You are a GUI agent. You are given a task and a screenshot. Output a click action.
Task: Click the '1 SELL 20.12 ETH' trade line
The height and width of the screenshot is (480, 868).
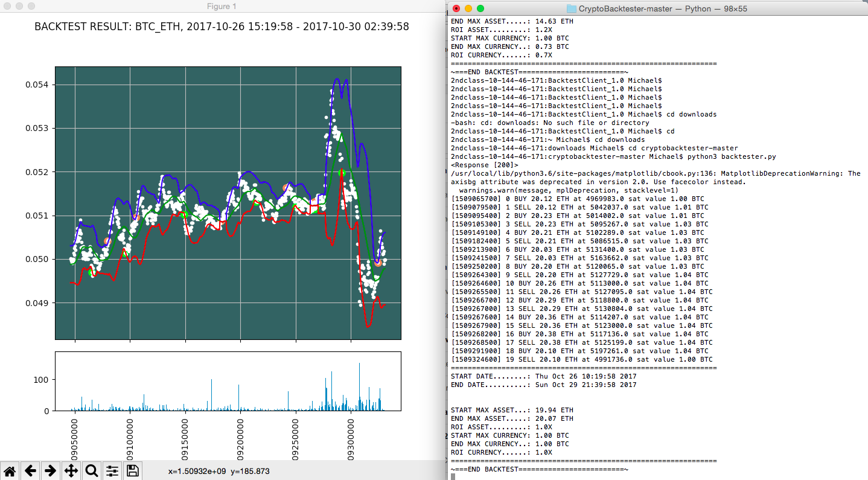(x=579, y=207)
